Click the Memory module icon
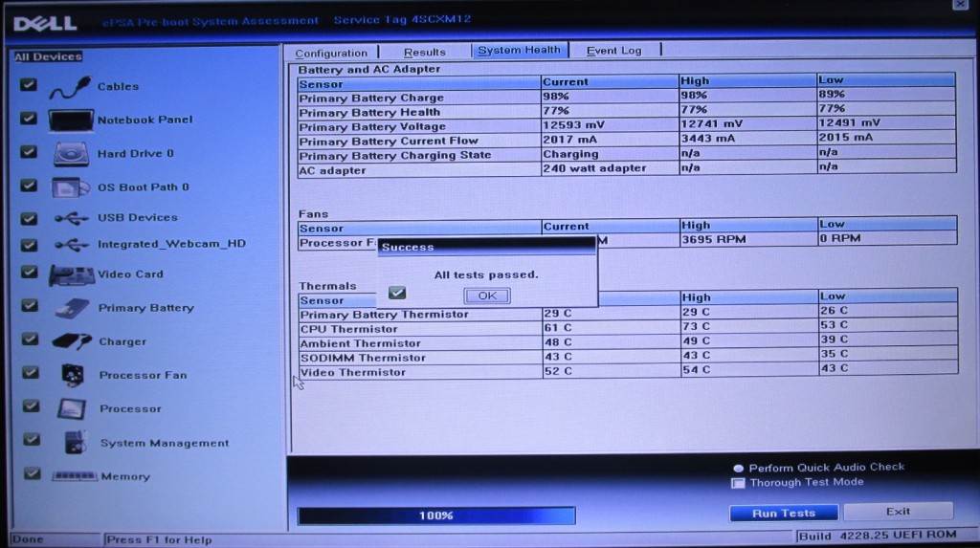The height and width of the screenshot is (548, 980). click(75, 476)
